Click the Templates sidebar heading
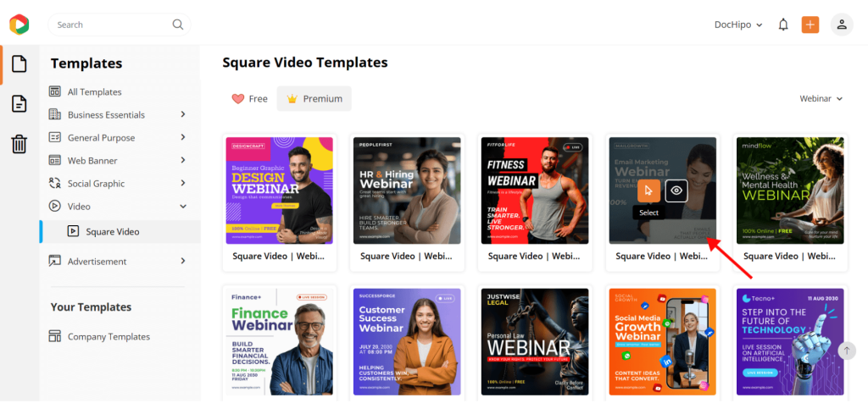868x403 pixels. click(86, 63)
